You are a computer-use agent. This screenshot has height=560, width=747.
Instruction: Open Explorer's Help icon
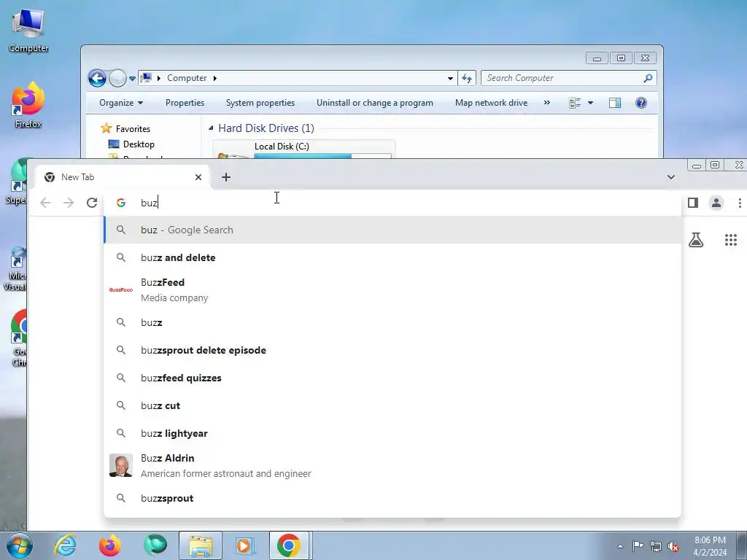coord(641,103)
